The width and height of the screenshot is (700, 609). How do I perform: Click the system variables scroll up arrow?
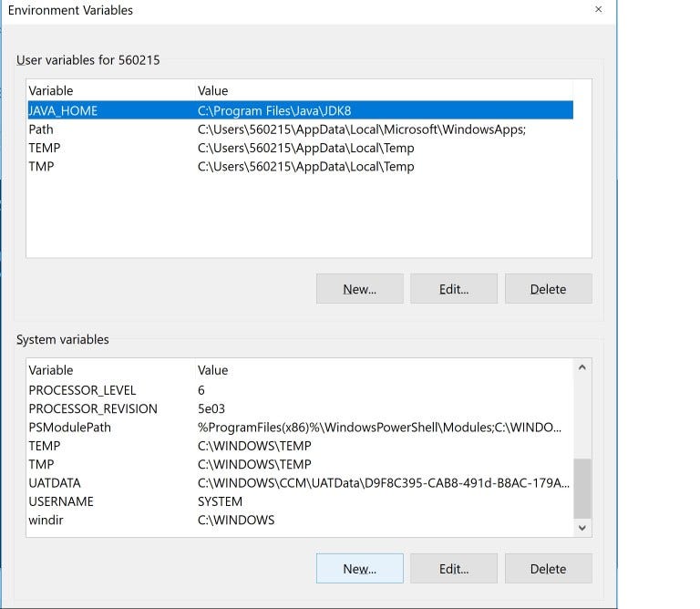tap(582, 367)
